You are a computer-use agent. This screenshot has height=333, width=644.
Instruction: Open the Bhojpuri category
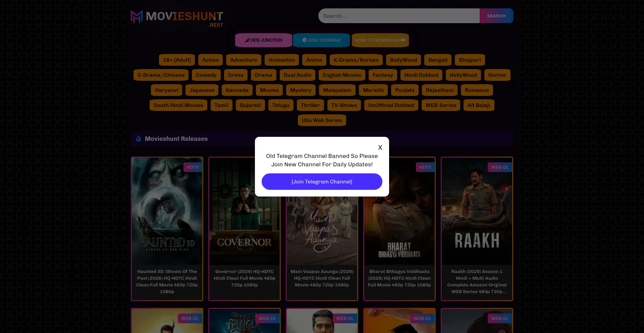point(470,60)
